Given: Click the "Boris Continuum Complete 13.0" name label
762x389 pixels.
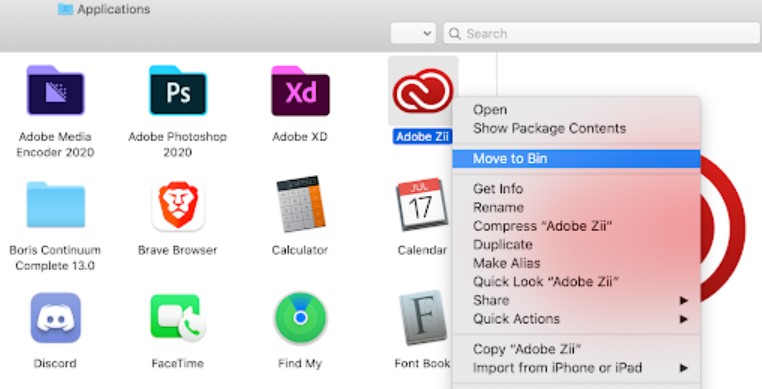Looking at the screenshot, I should 55,258.
